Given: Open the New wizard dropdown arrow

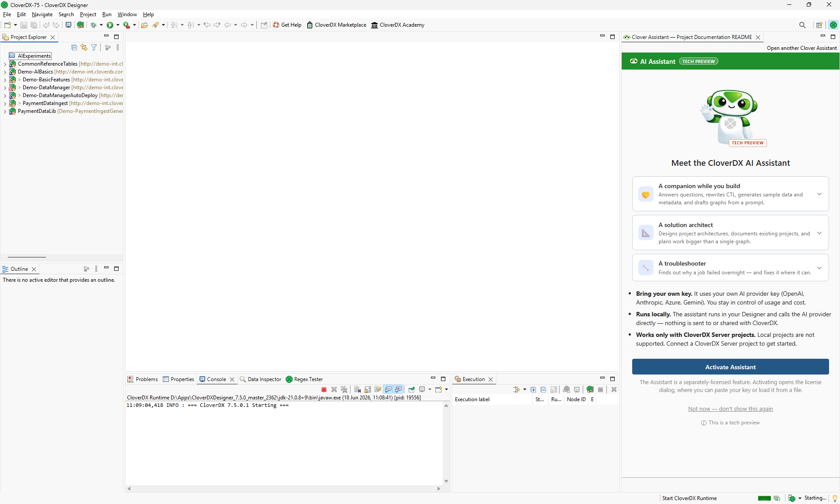Looking at the screenshot, I should [15, 25].
